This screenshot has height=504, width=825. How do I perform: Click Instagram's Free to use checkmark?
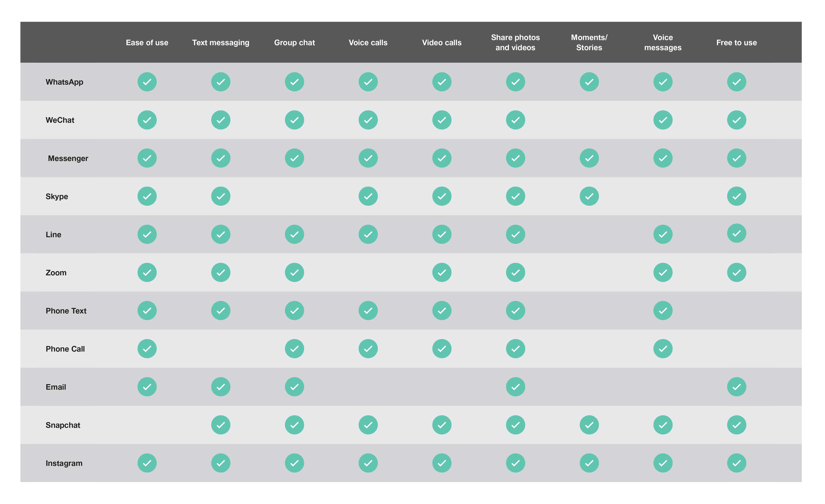point(736,463)
